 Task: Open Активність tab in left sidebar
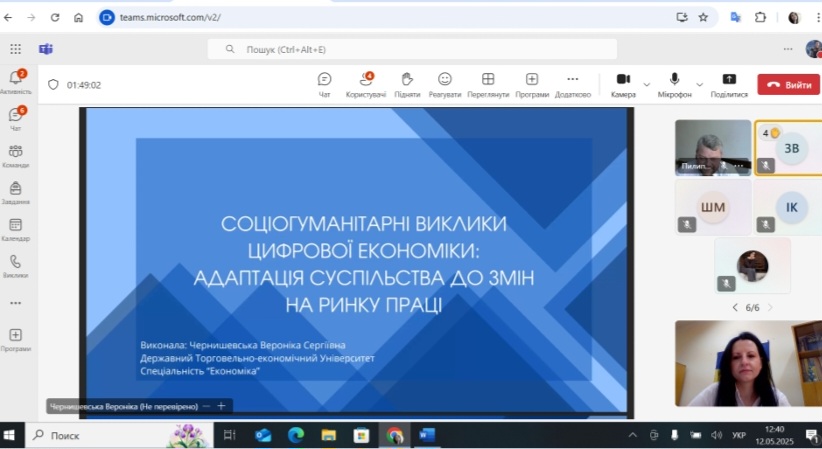[15, 82]
